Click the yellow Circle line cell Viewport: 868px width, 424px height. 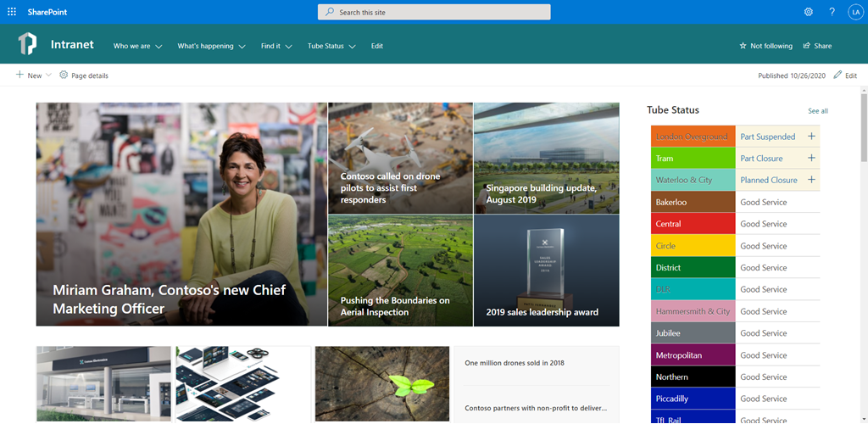[693, 246]
